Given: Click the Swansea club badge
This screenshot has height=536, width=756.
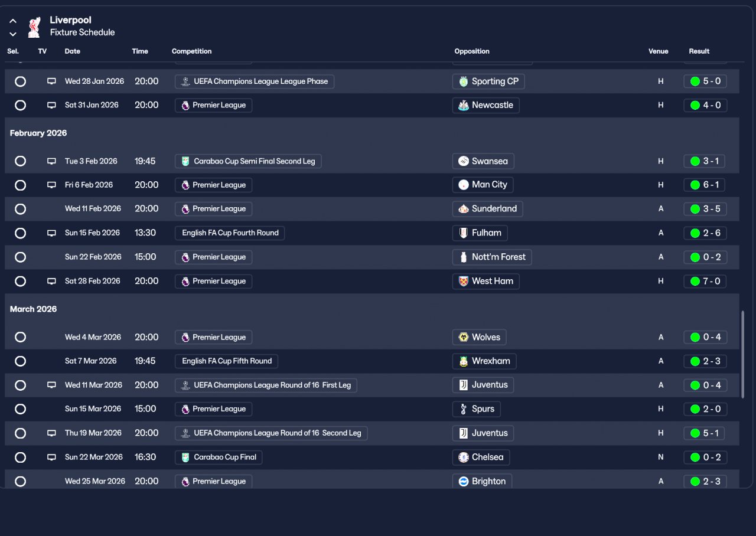Looking at the screenshot, I should click(464, 161).
